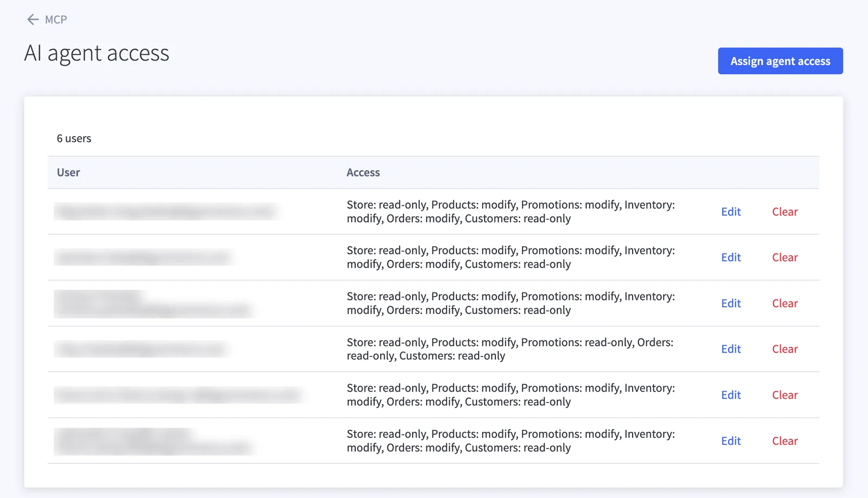Clear access in the first user row
The width and height of the screenshot is (868, 498).
click(785, 212)
